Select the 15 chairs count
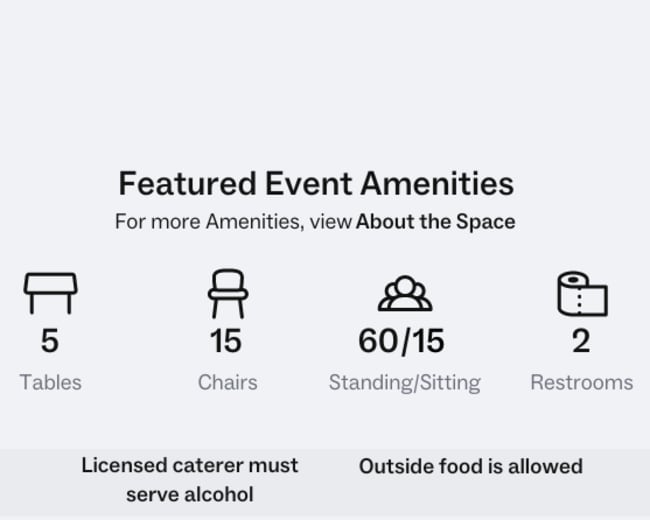Viewport: 650px width, 520px height. 226,341
